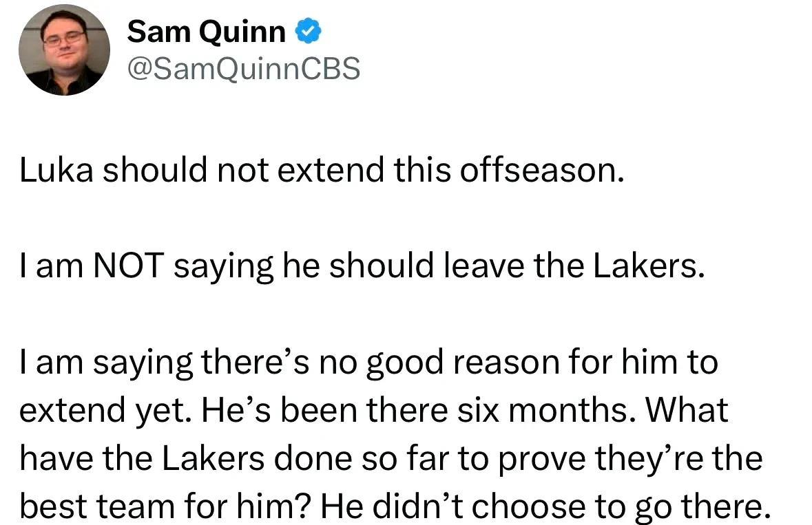812x525 pixels.
Task: Click the word 'offseason' in the first line
Action: pos(537,170)
